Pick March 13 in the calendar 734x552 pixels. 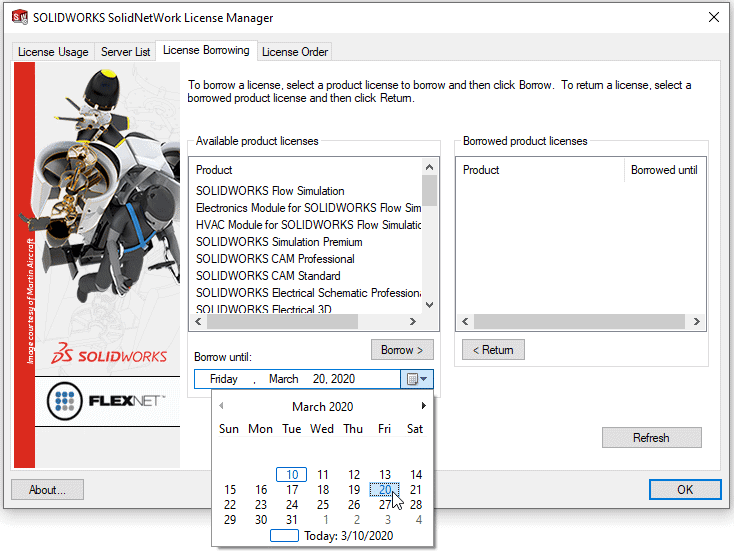pos(385,475)
